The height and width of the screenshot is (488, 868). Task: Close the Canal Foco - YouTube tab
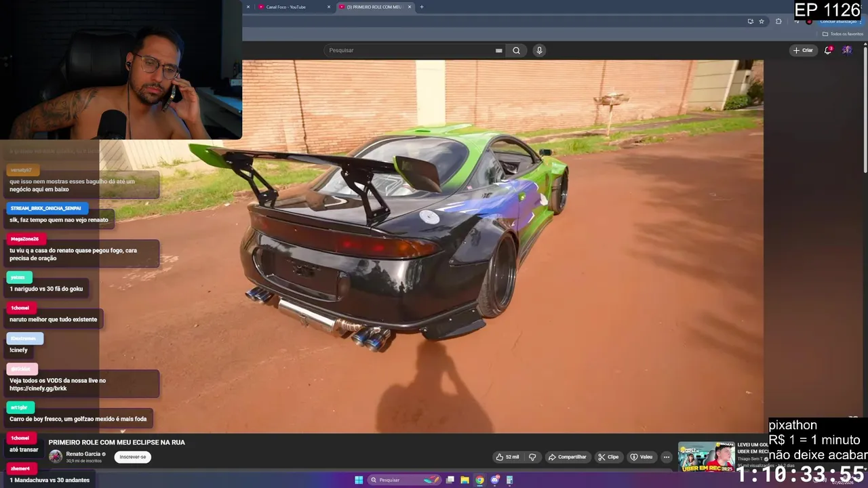(329, 7)
